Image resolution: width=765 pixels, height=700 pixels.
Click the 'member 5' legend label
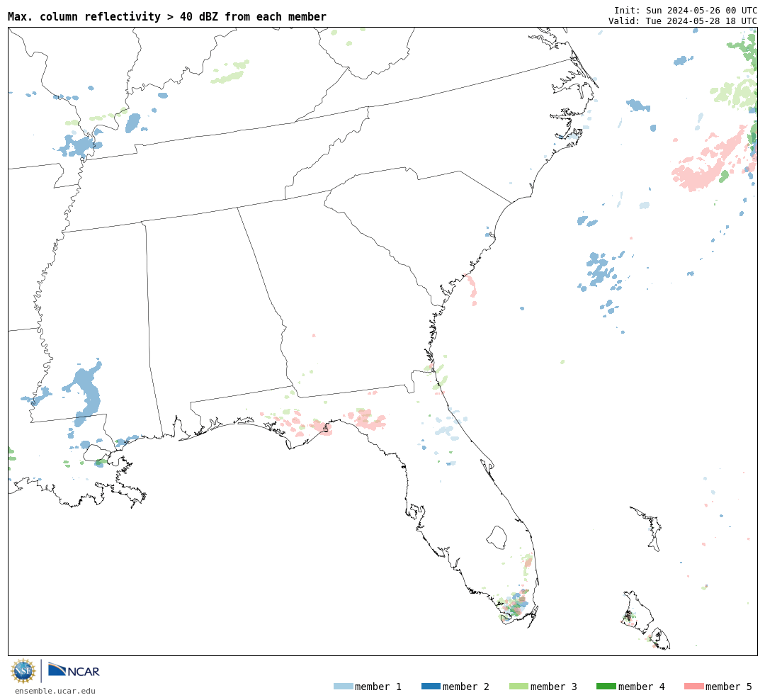[x=729, y=687]
